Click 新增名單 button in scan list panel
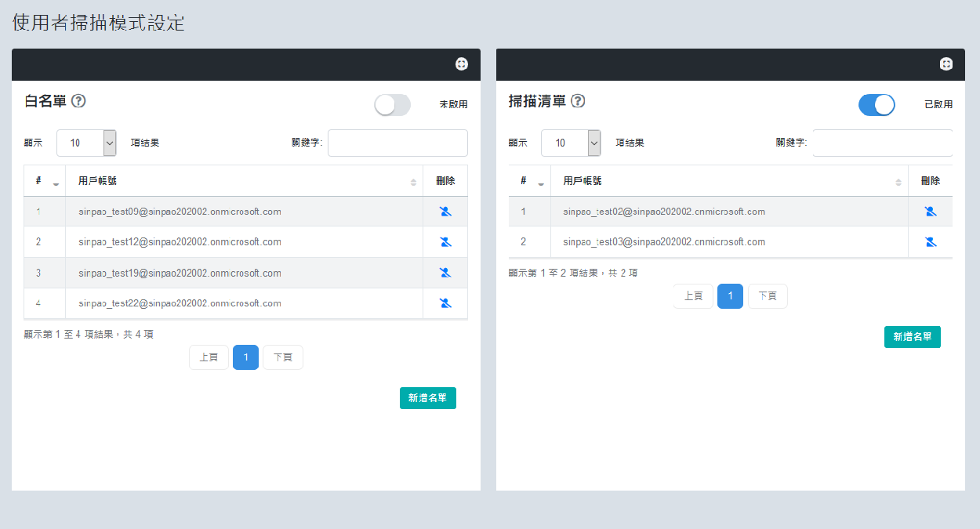This screenshot has width=980, height=529. point(912,337)
